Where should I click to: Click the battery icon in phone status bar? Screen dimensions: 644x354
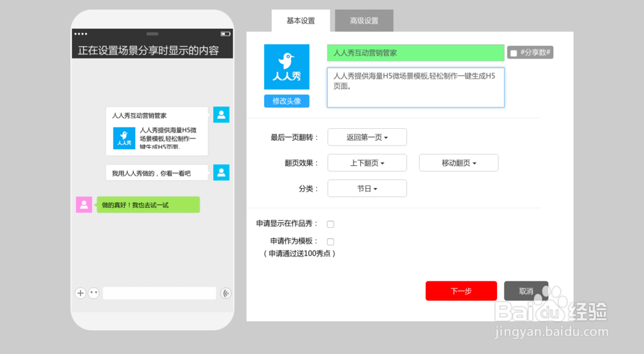click(225, 33)
